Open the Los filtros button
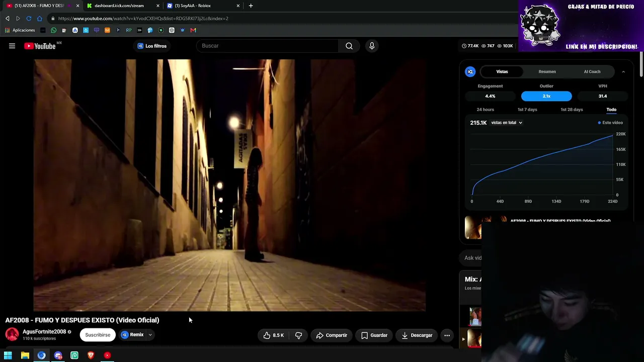 coord(152,46)
